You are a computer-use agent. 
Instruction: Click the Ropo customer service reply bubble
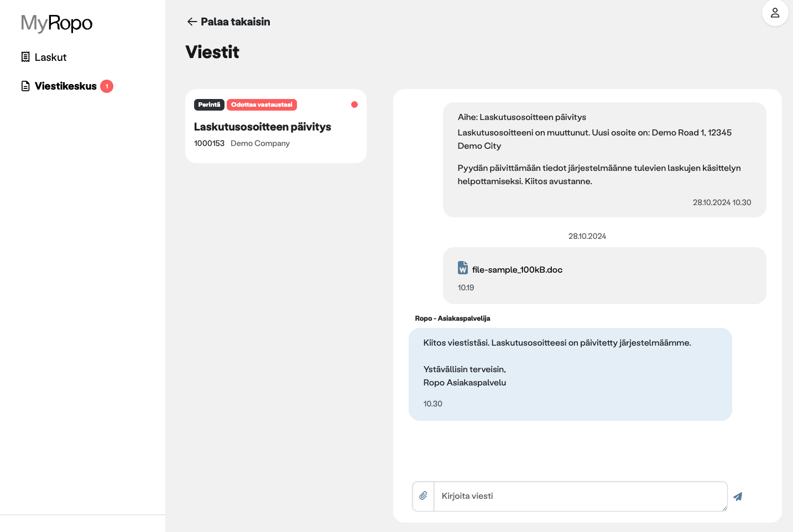coord(570,374)
